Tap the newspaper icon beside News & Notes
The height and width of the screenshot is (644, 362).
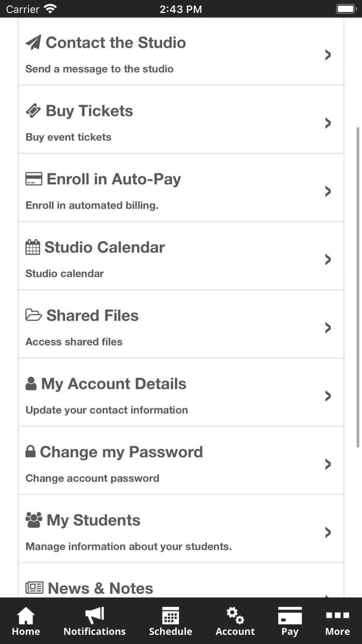pyautogui.click(x=34, y=588)
